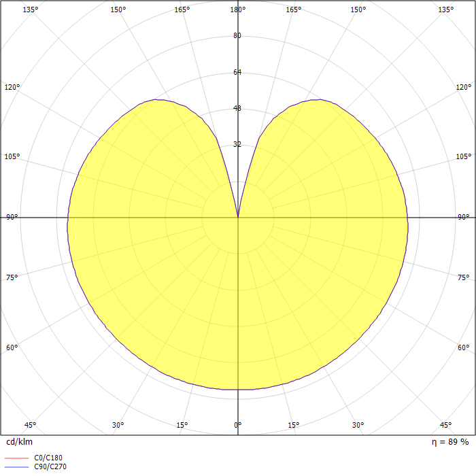
Task: Select the radial scale value 64
Action: 237,72
